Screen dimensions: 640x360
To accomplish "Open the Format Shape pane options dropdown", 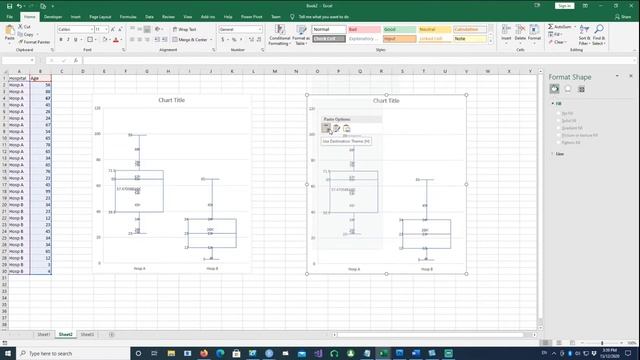I will click(617, 76).
